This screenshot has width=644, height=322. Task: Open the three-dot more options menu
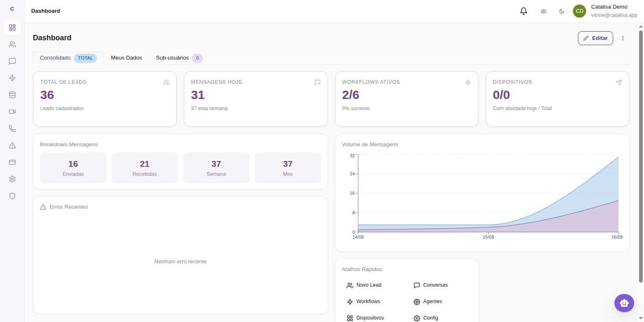pyautogui.click(x=623, y=38)
